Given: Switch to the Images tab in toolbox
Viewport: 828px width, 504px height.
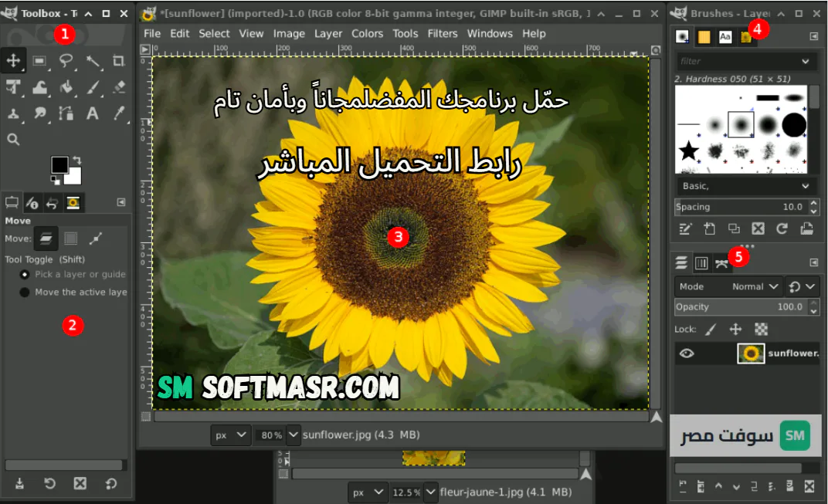Looking at the screenshot, I should tap(73, 203).
